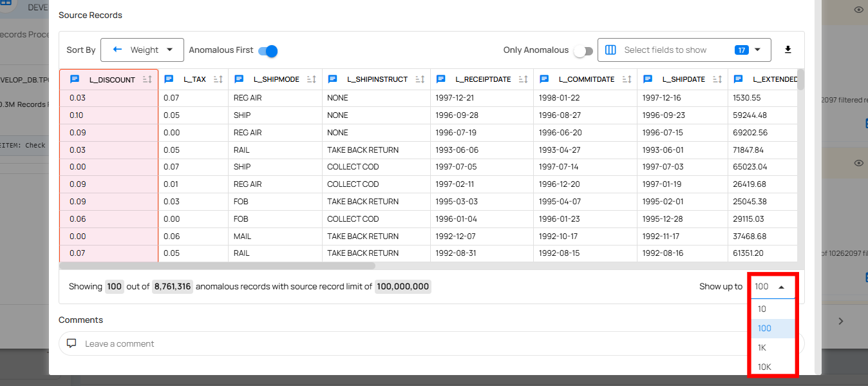Click the lower eye visibility icon behind dialog
The image size is (868, 386).
point(858,163)
